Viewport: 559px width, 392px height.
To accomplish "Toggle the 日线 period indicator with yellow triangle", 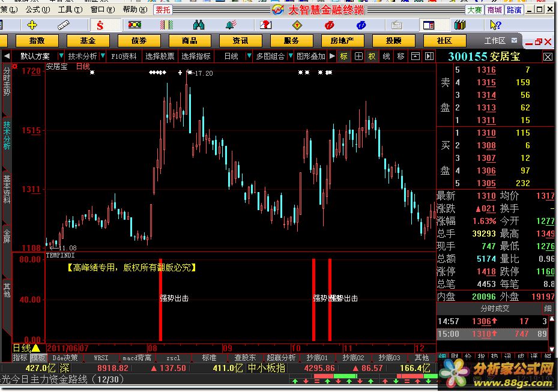I will point(26,348).
